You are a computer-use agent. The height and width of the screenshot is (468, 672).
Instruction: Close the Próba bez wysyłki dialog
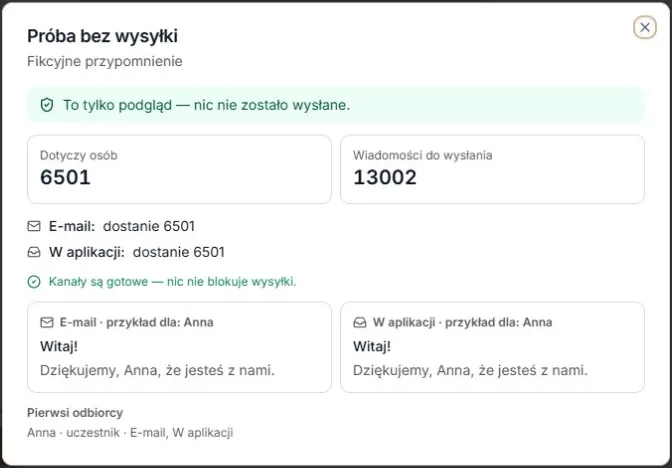(x=645, y=27)
